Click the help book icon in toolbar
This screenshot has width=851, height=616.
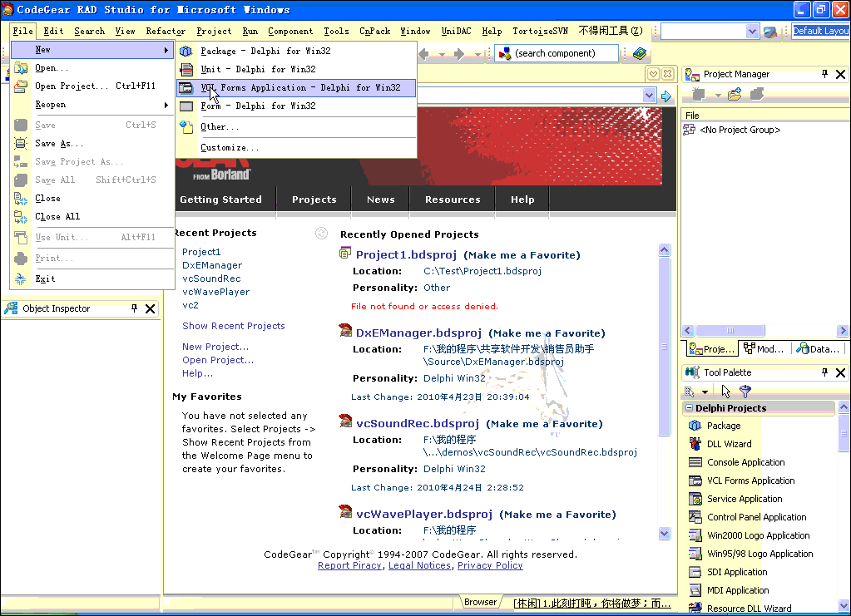click(x=640, y=53)
